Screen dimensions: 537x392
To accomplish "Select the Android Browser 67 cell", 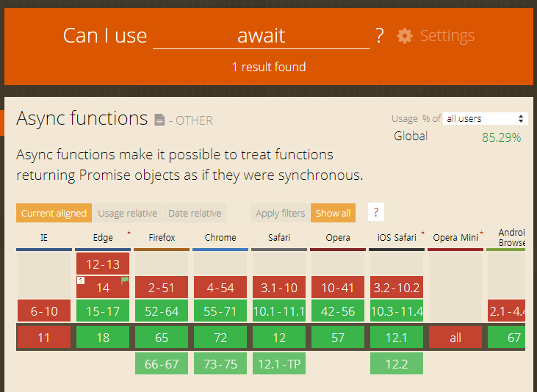I will coord(507,337).
